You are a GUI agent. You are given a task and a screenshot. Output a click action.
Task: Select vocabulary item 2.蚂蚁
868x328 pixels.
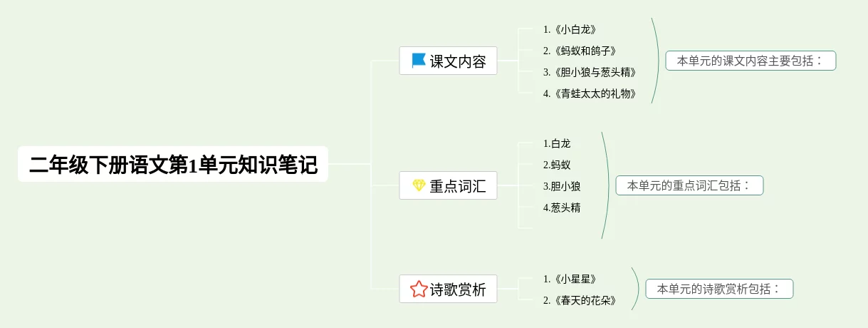(x=557, y=165)
